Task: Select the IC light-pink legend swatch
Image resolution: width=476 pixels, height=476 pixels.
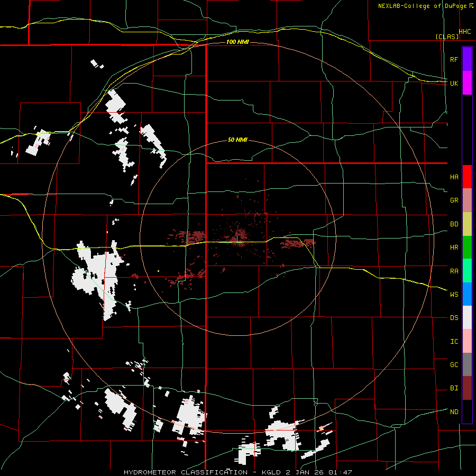Action: point(467,341)
